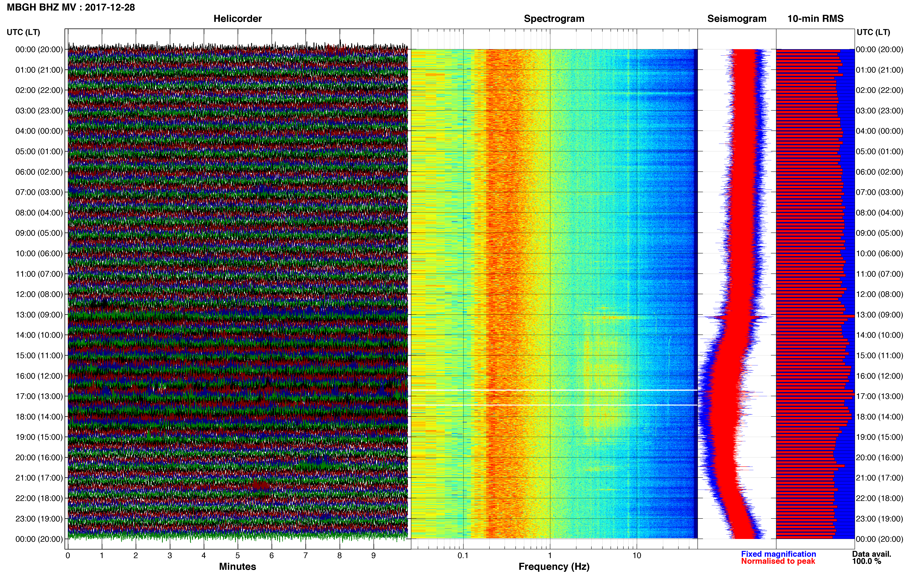This screenshot has height=578, width=924.
Task: Select the '10-min RMS' panel heading
Action: pos(816,19)
